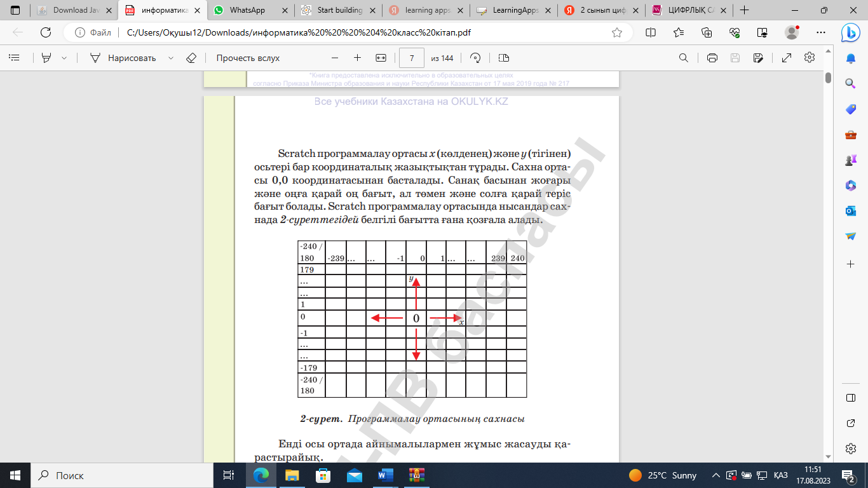Close the информатика PDF tab
Image resolution: width=868 pixels, height=488 pixels.
click(x=196, y=10)
